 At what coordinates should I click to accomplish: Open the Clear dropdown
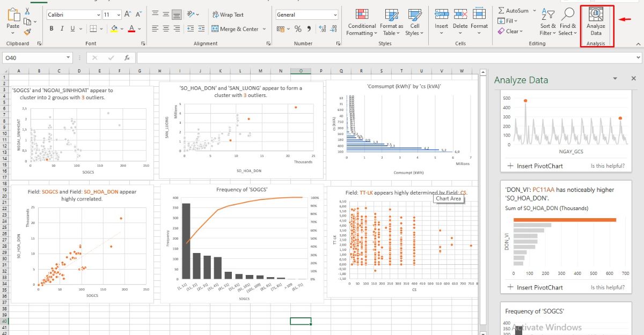tap(510, 31)
